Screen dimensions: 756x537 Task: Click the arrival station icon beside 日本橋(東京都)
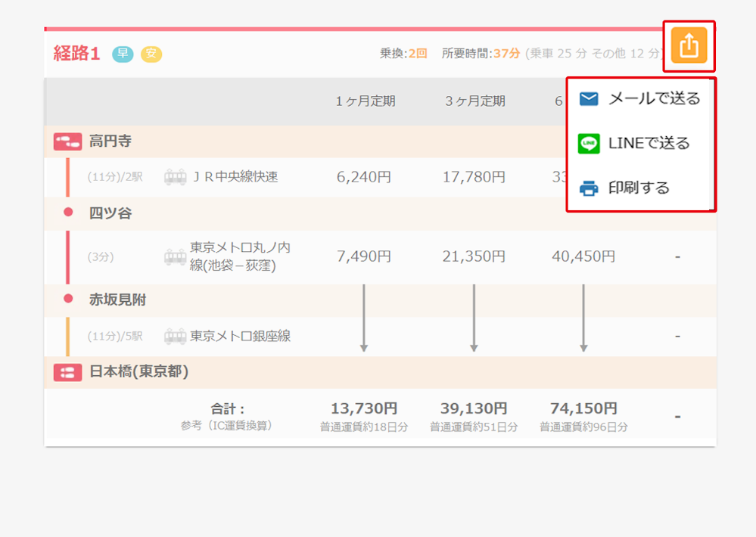pos(67,372)
